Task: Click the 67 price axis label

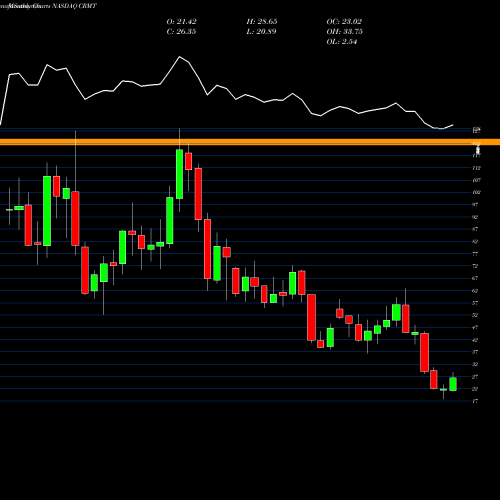Action: 475,278
